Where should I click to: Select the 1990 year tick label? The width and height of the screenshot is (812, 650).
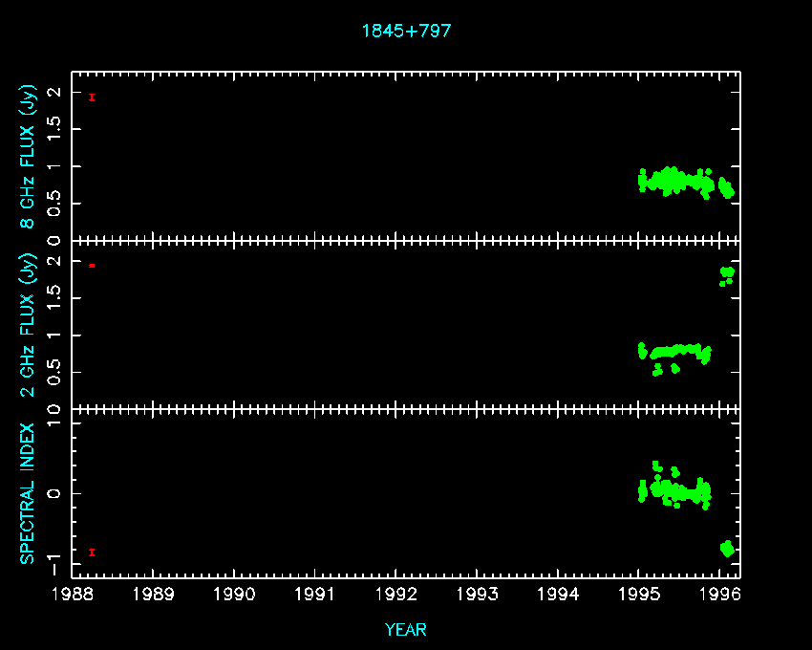(234, 594)
